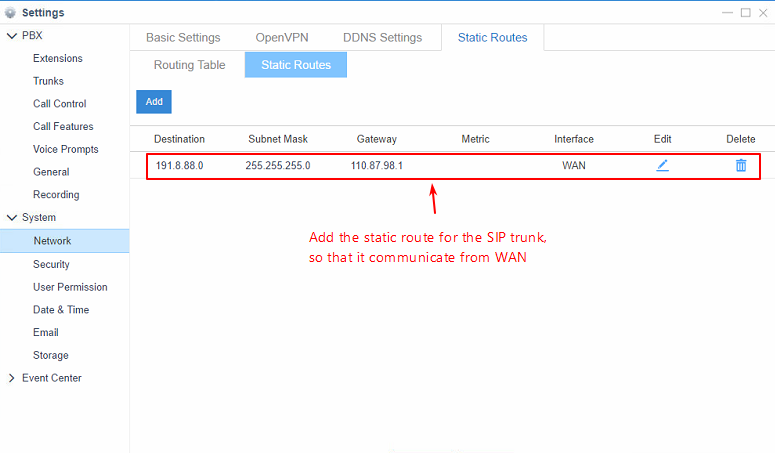Click the Interface column header
Viewport: 775px width, 453px height.
574,139
